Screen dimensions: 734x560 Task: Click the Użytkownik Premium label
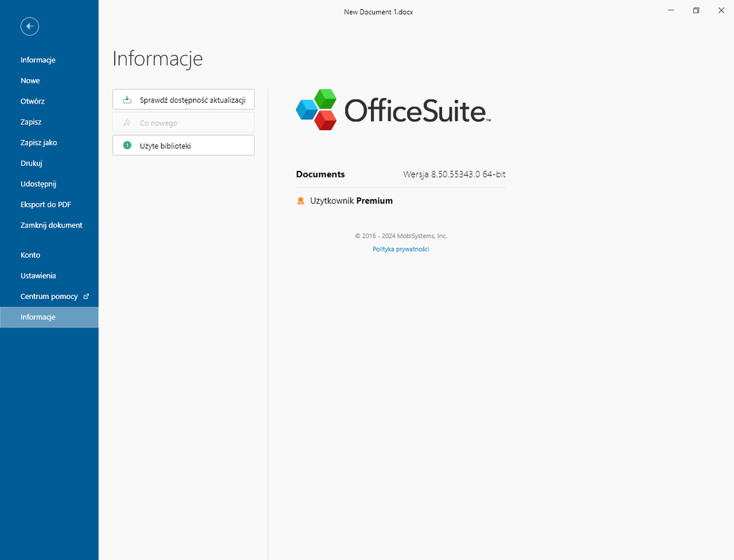(351, 201)
